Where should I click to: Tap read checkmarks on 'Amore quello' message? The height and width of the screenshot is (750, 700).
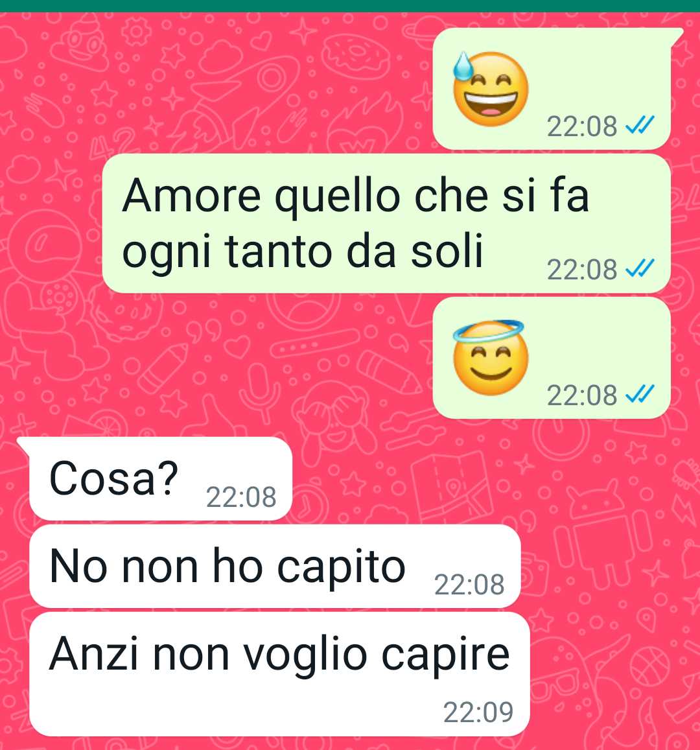click(x=640, y=268)
